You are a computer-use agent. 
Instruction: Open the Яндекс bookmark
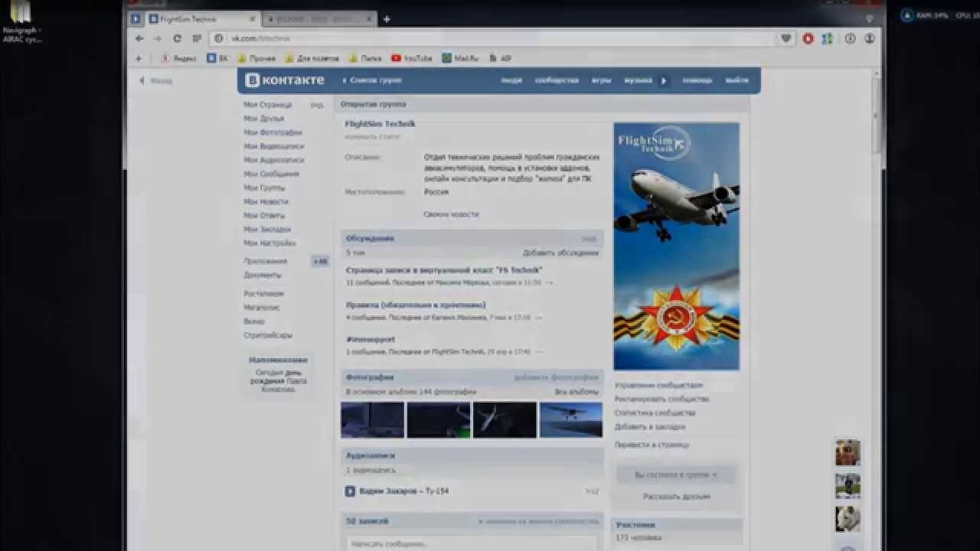[178, 58]
